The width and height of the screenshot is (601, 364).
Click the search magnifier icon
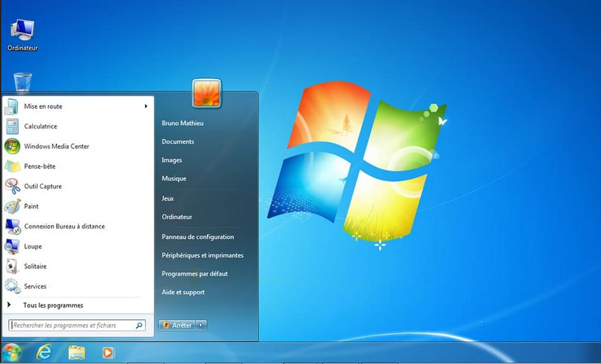[x=139, y=325]
